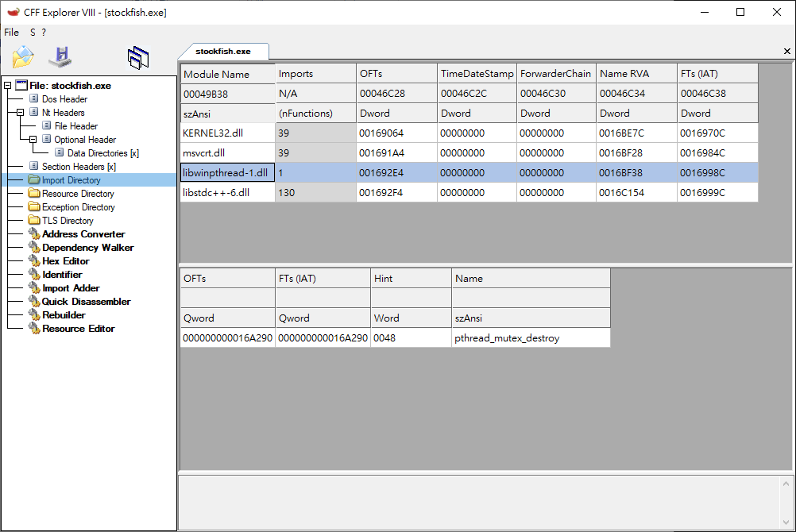
Task: Click the cascading windows toolbar icon
Action: click(138, 57)
